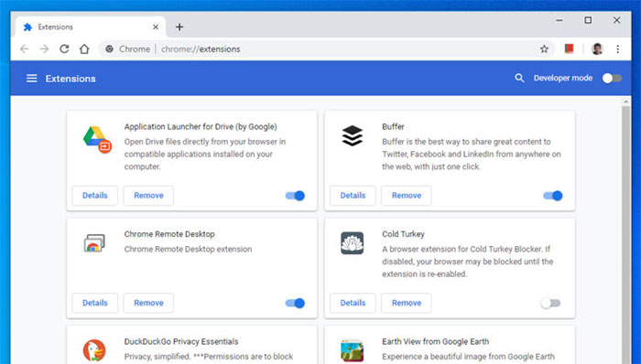
Task: Click the "Cold Turkey" title
Action: point(403,234)
